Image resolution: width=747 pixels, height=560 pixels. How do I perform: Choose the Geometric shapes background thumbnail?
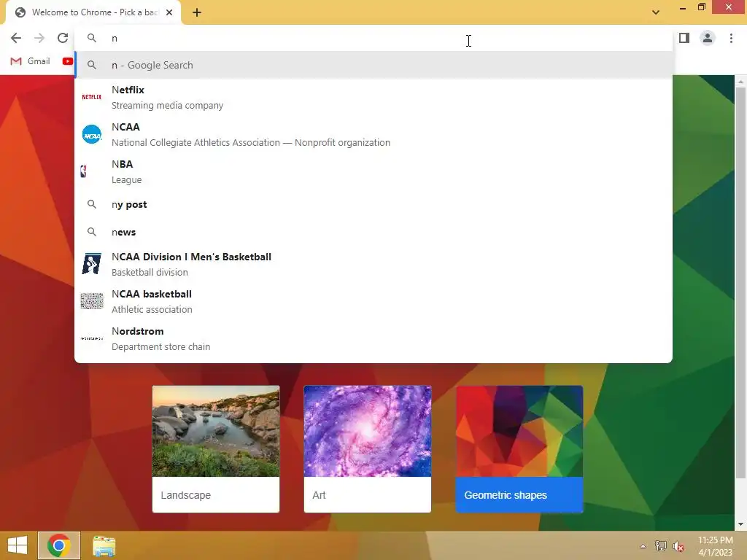pyautogui.click(x=519, y=432)
